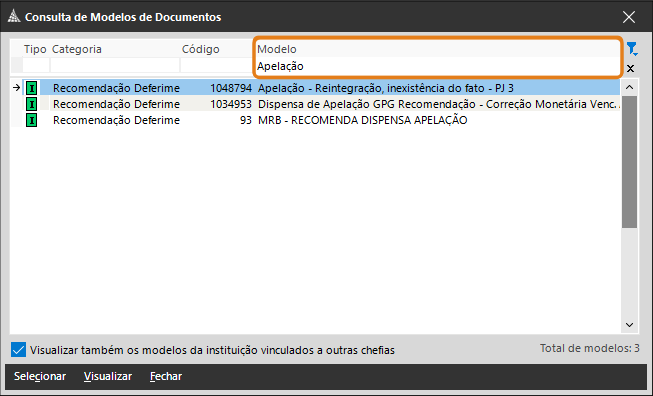Screen dimensions: 653x396
Task: Click the Selecionar button
Action: coord(40,376)
